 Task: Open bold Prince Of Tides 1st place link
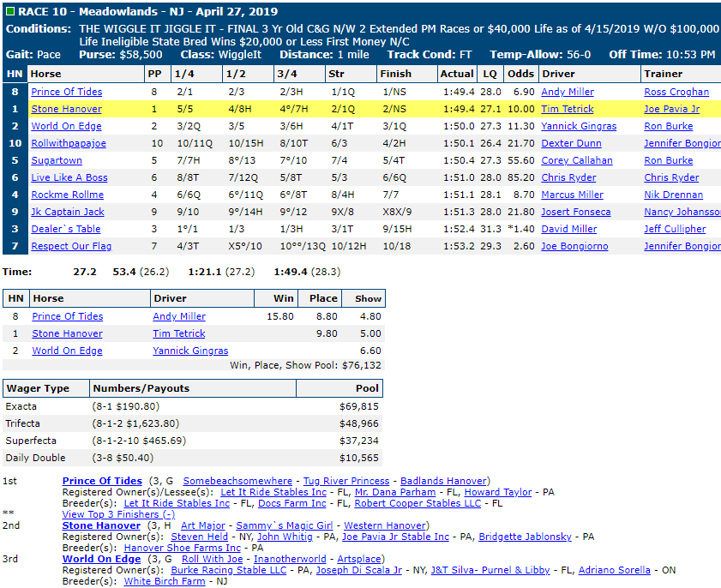[x=102, y=481]
